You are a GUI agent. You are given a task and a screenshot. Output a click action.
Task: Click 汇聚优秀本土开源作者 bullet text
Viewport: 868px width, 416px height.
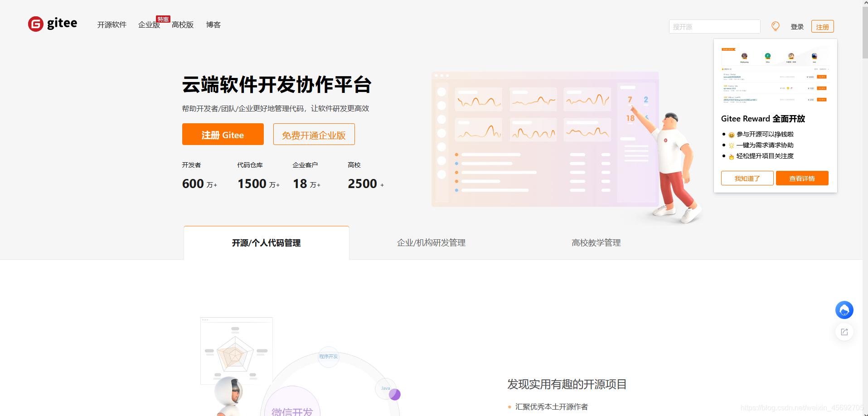coord(552,407)
